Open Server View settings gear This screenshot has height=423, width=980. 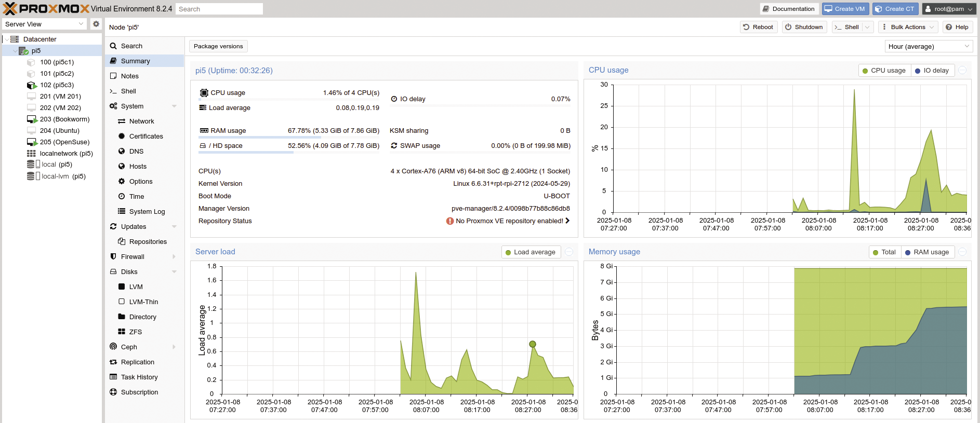pos(96,24)
